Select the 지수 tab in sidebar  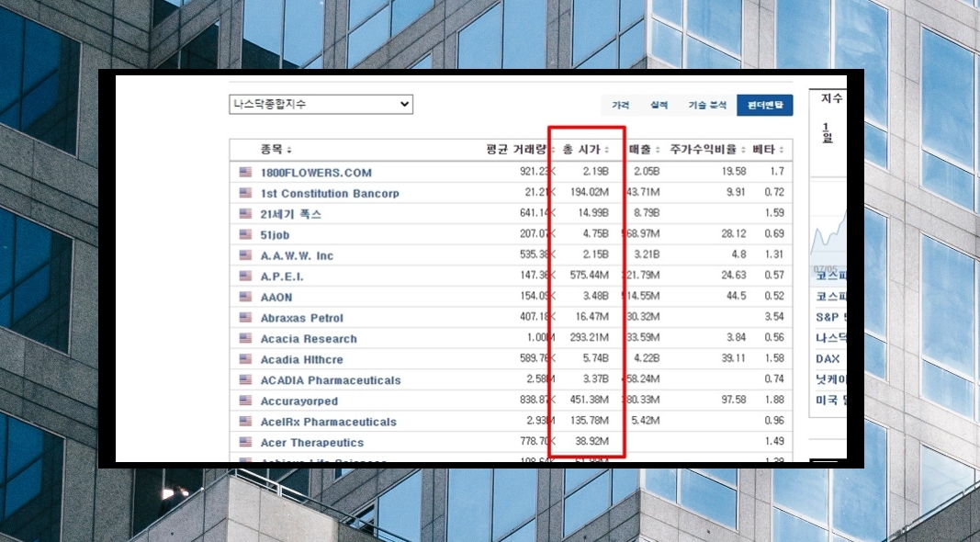pyautogui.click(x=831, y=98)
